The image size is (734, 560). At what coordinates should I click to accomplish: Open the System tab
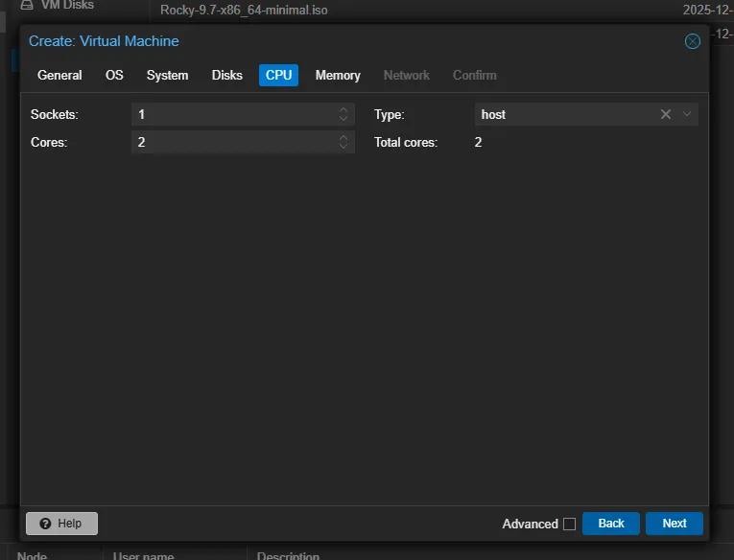167,76
